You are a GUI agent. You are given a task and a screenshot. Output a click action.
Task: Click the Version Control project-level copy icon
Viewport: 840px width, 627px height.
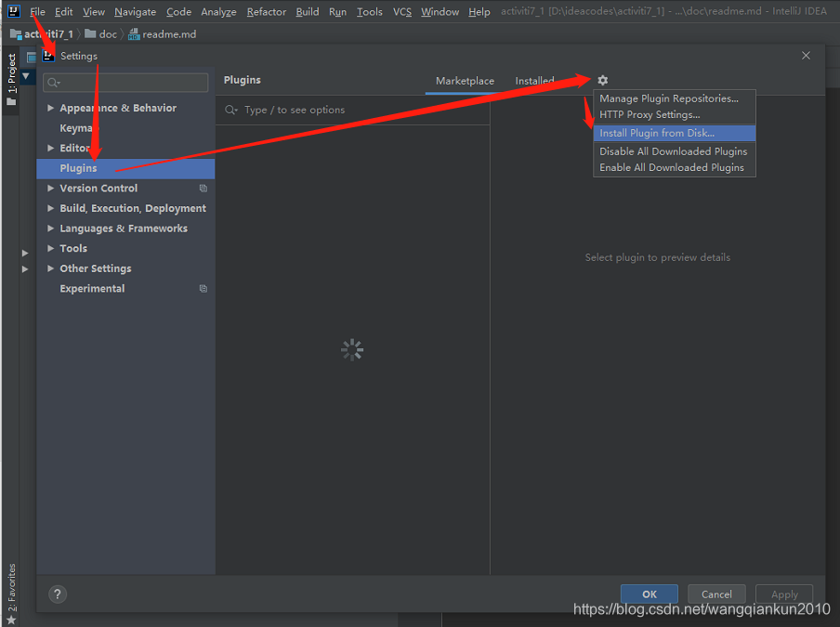(x=203, y=188)
